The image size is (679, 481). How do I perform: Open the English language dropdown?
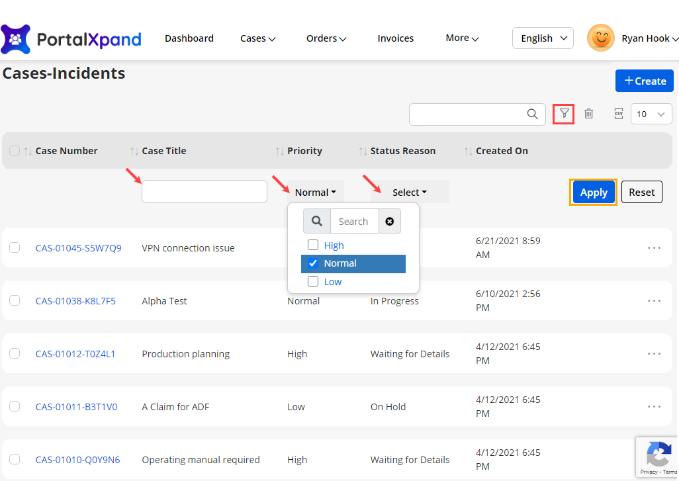tap(542, 38)
